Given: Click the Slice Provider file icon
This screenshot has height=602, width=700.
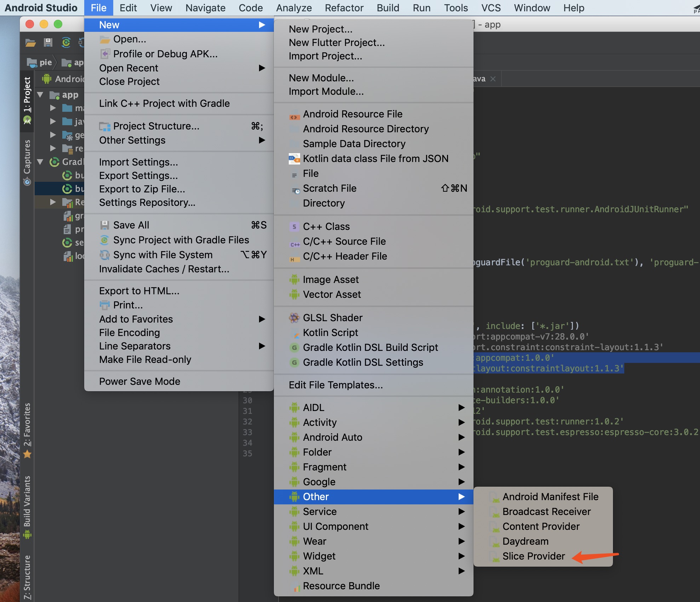Looking at the screenshot, I should pos(494,557).
